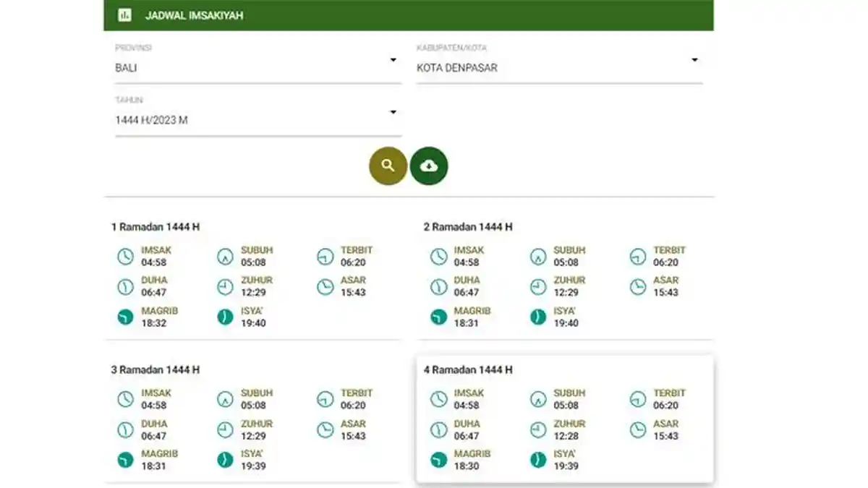Click Zuhur clock icon in 2 Ramadan card
Viewport: 868px width, 488px height.
coord(538,287)
